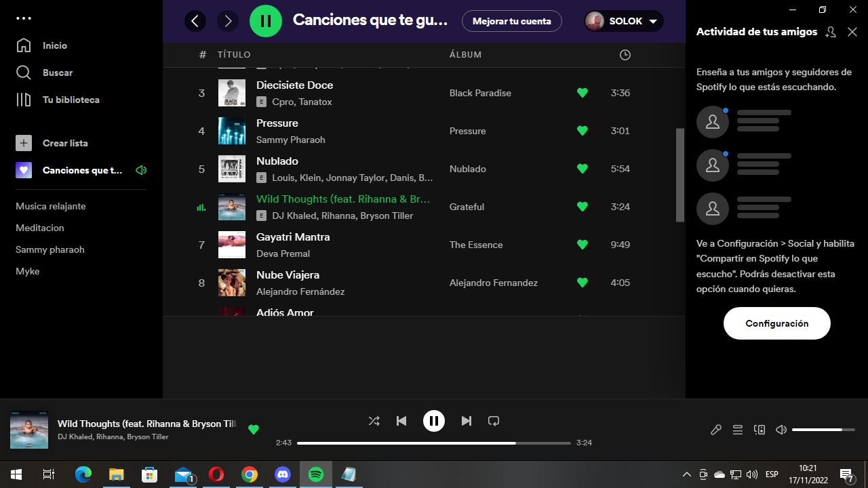Image resolution: width=868 pixels, height=488 pixels.
Task: Skip to the next track
Action: [x=467, y=421]
